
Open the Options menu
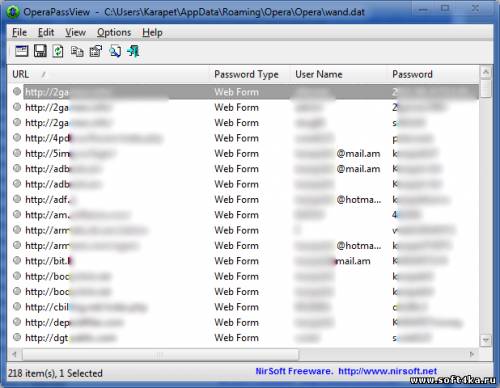(114, 33)
